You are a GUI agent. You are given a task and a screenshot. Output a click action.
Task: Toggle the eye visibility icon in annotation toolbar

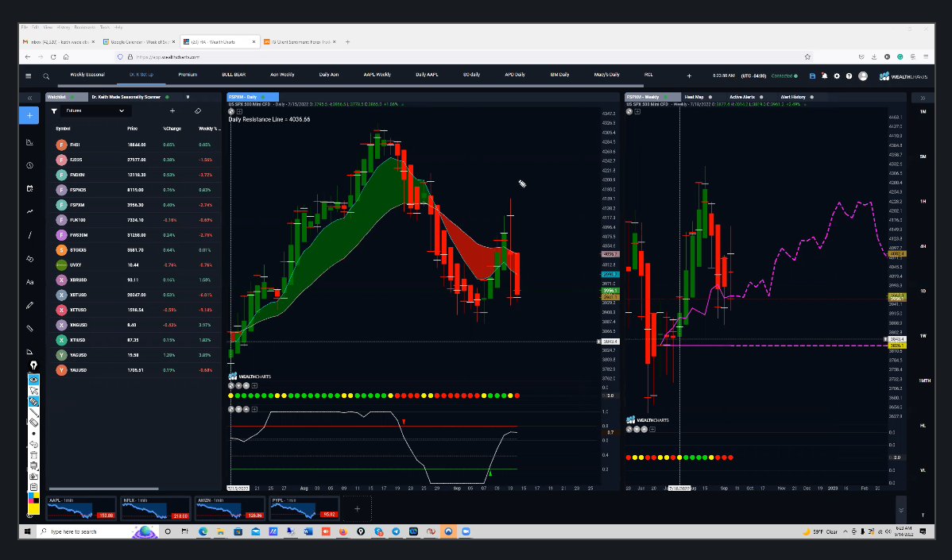[x=34, y=380]
